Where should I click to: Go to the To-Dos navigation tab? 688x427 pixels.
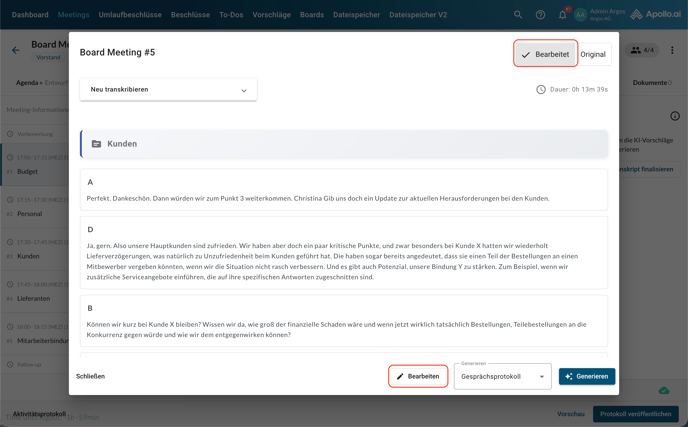pyautogui.click(x=231, y=15)
